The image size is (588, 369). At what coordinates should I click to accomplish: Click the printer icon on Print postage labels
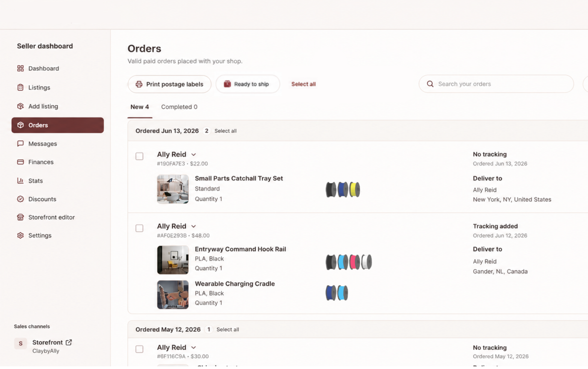coord(139,84)
